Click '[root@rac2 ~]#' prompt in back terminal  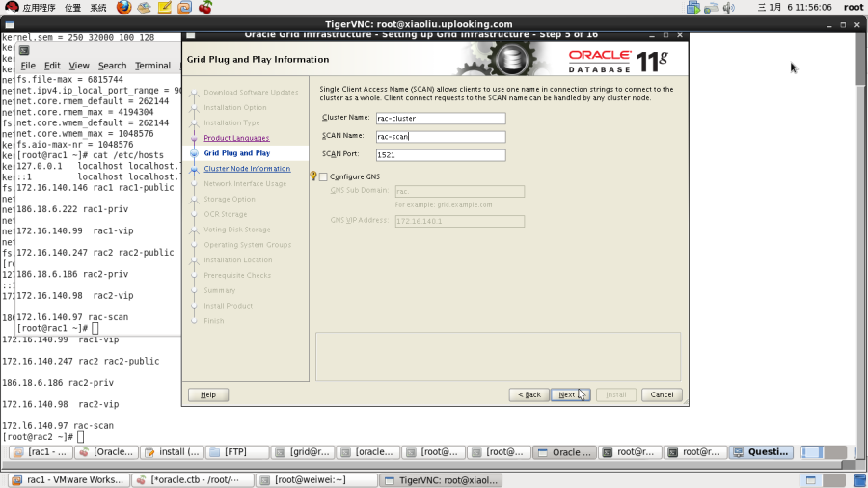(x=38, y=437)
